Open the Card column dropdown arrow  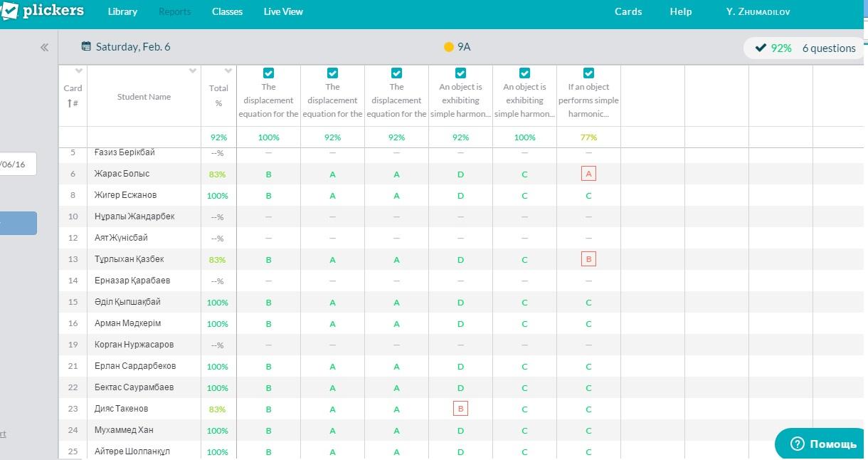coord(79,70)
